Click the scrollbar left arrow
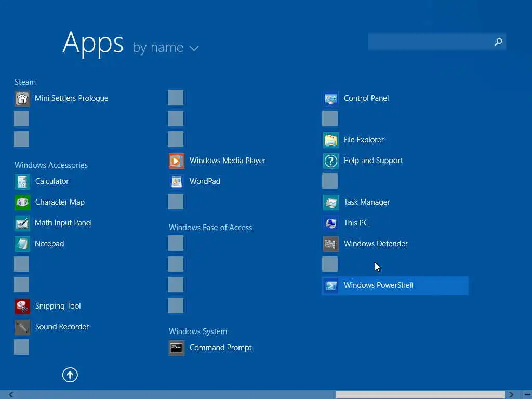 click(11, 395)
